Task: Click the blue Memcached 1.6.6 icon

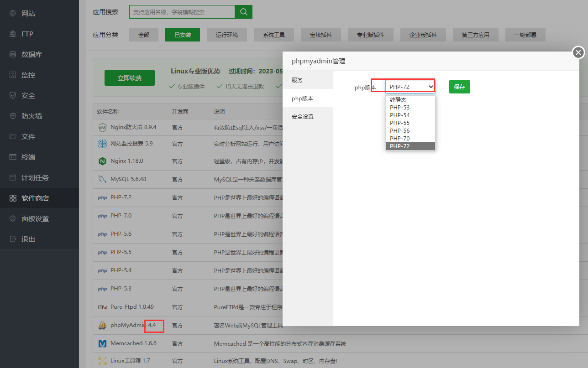Action: 102,344
